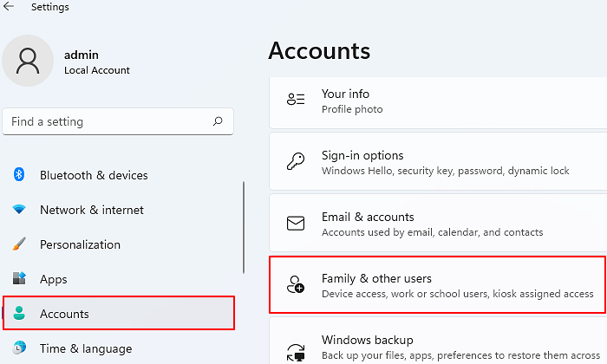Click the admin profile avatar
This screenshot has height=364, width=607.
pos(30,62)
